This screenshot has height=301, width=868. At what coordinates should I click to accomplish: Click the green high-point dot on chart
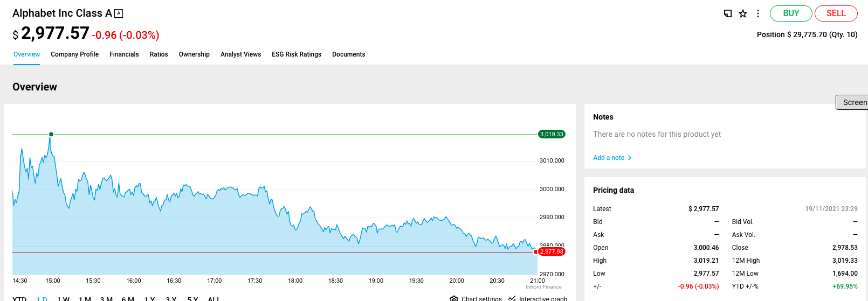tap(51, 134)
